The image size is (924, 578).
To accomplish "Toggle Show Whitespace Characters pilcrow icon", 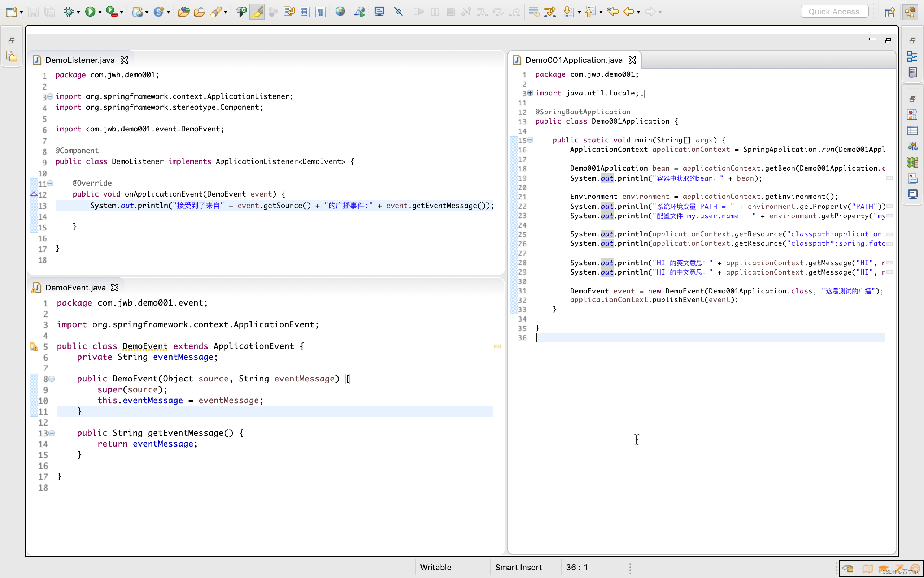I will point(321,12).
